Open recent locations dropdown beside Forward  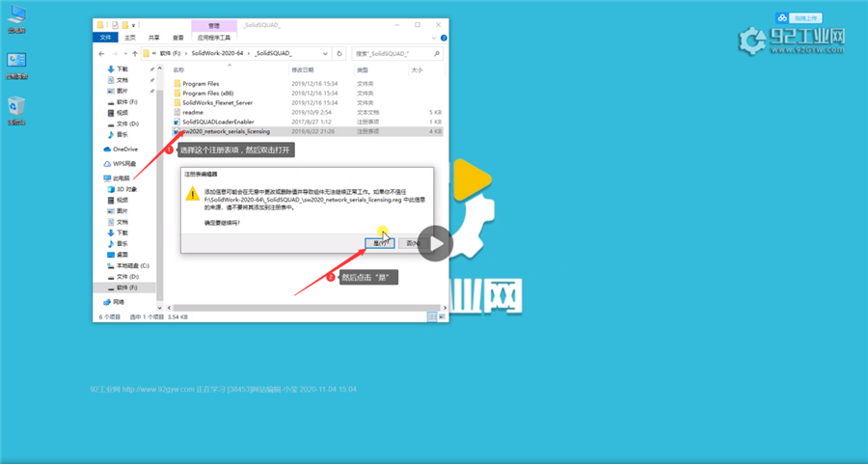tap(125, 54)
